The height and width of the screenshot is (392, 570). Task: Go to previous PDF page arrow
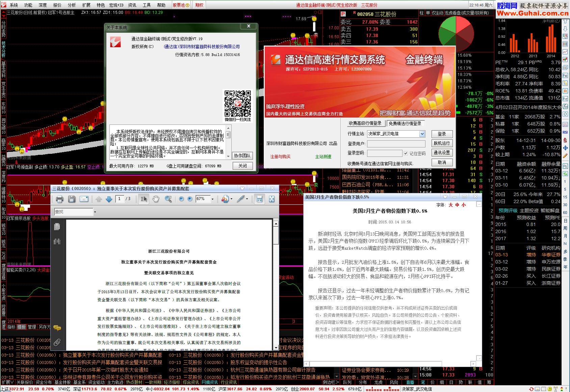click(99, 199)
